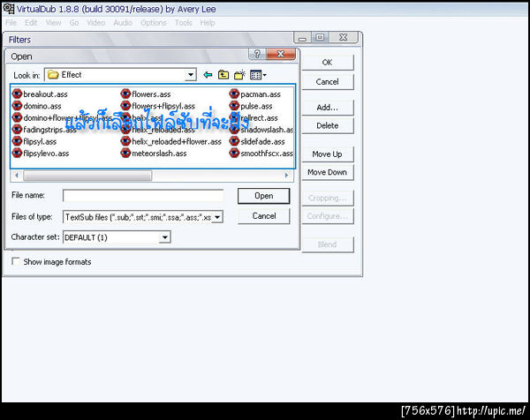Click the help question mark button in Open dialog
The height and width of the screenshot is (420, 530).
click(x=257, y=54)
